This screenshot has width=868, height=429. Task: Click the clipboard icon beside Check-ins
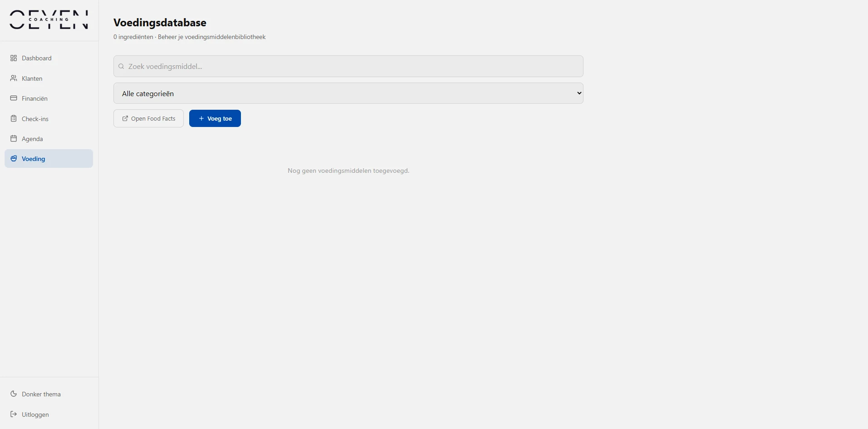(x=14, y=119)
